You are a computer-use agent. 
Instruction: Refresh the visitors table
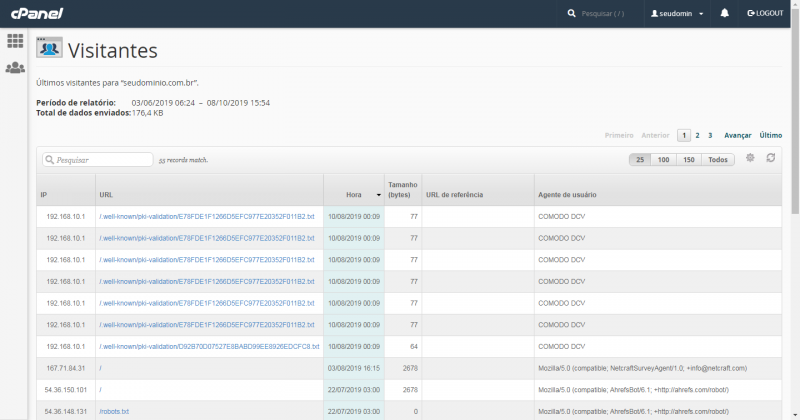[771, 158]
